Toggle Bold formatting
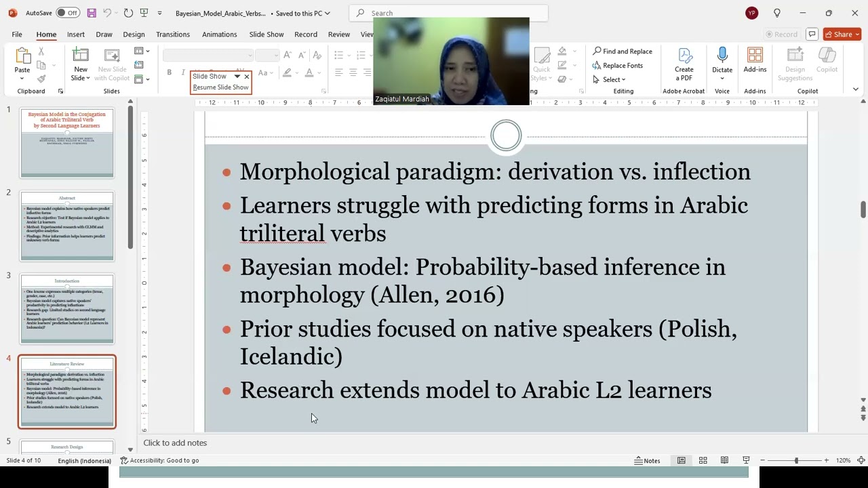 tap(169, 73)
